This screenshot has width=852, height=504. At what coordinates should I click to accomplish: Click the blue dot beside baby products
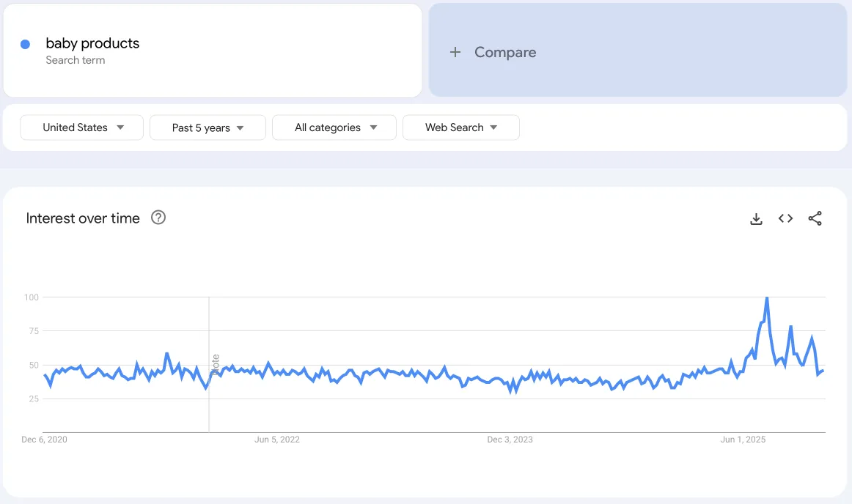point(25,44)
